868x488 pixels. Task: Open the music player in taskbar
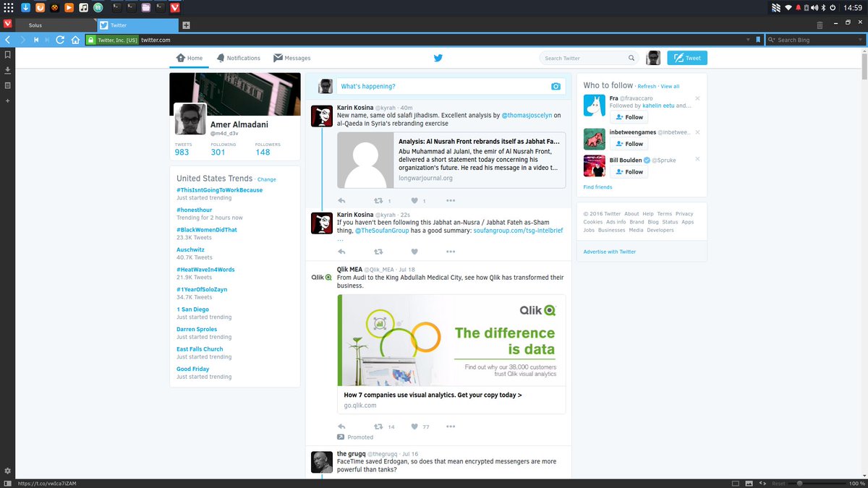[84, 7]
